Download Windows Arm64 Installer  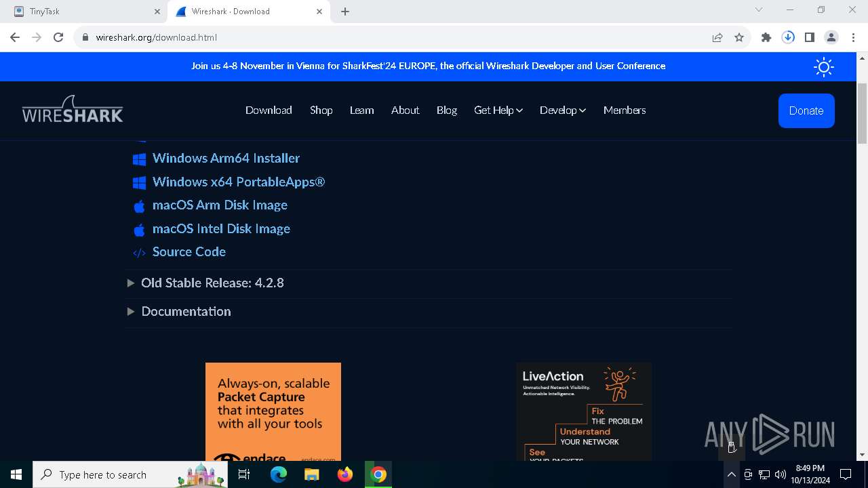click(226, 158)
